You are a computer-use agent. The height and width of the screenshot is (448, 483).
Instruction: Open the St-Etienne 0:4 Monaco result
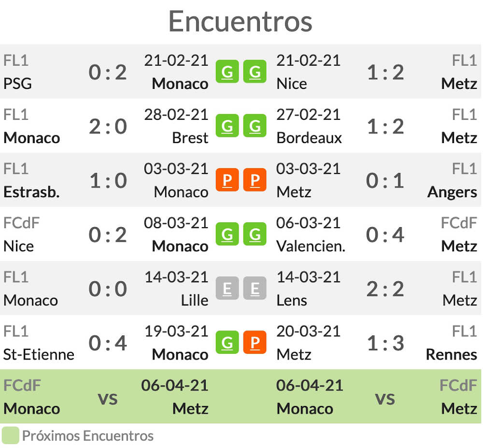coord(108,343)
